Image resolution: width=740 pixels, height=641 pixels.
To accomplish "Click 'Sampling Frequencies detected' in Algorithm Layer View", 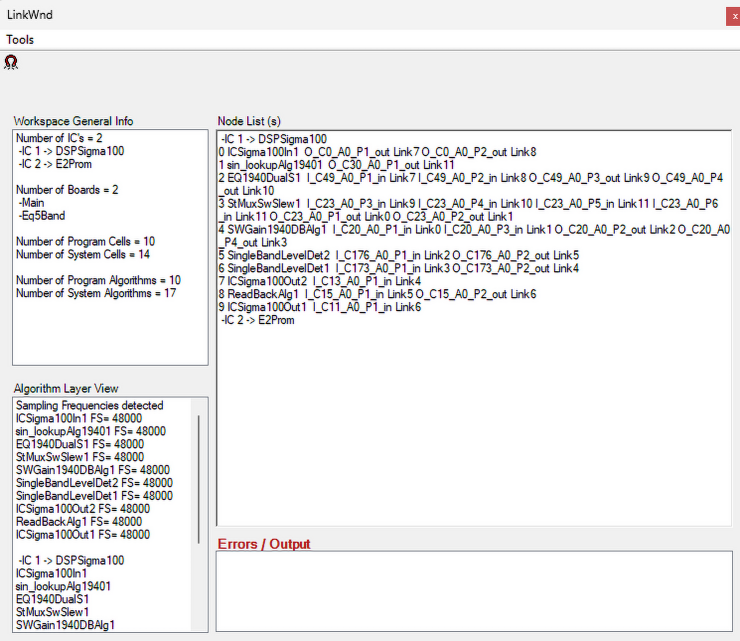I will pos(89,406).
